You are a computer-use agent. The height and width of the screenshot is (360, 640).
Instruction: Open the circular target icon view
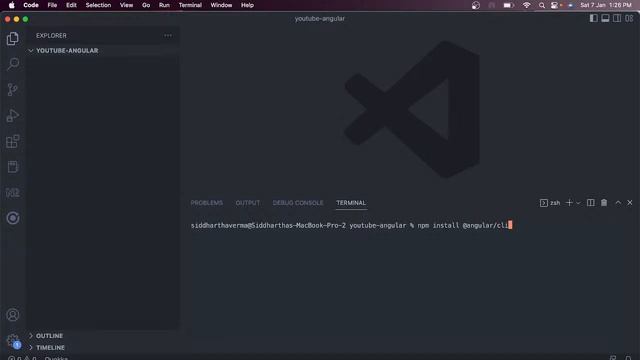(x=13, y=218)
